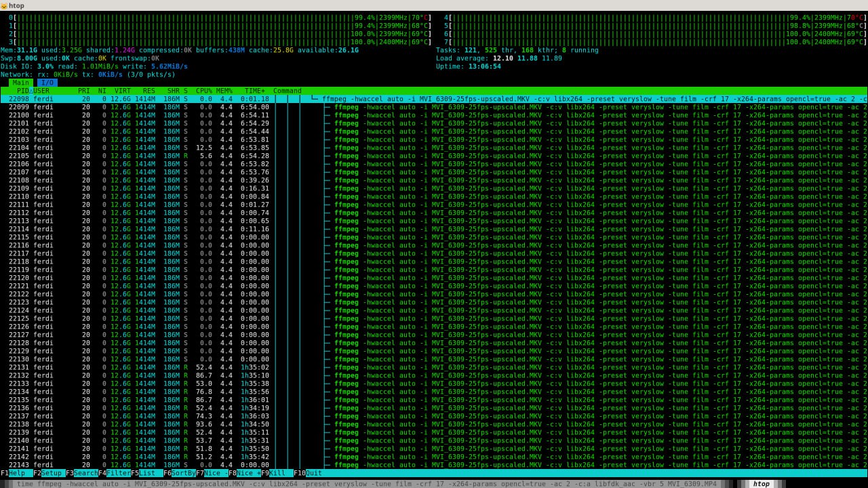Click the CPU 0 usage meter bar

pos(220,18)
